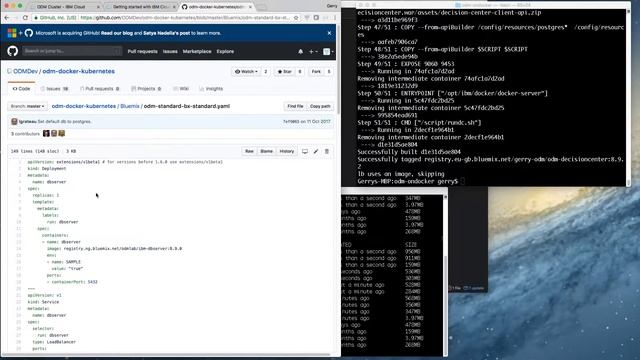Click third contributor avatar
Viewport: 640px width, 360px height.
click(62, 133)
